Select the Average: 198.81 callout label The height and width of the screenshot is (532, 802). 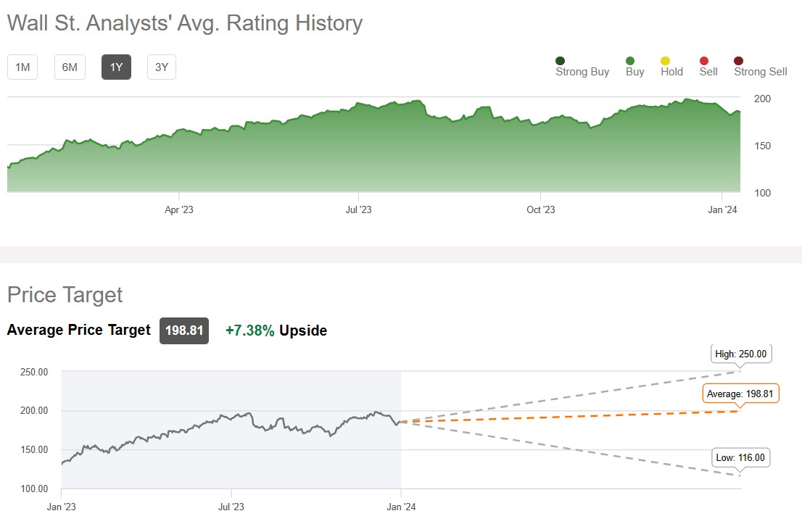point(740,394)
